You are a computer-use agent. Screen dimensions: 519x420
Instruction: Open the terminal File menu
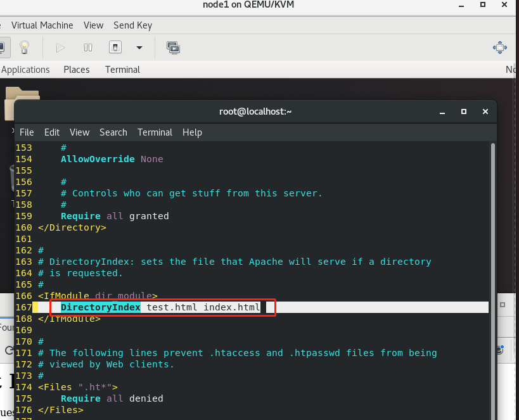tap(27, 132)
